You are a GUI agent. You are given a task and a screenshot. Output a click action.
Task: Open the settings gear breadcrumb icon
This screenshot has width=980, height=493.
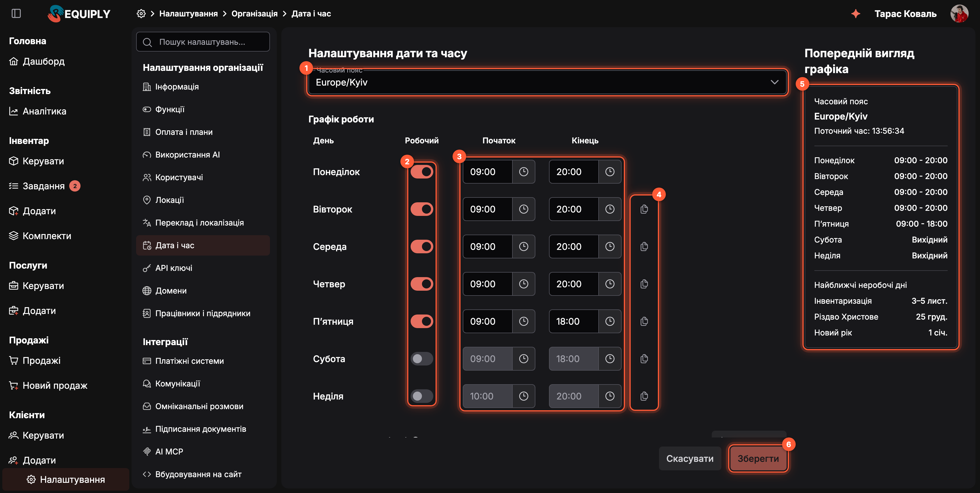click(141, 14)
